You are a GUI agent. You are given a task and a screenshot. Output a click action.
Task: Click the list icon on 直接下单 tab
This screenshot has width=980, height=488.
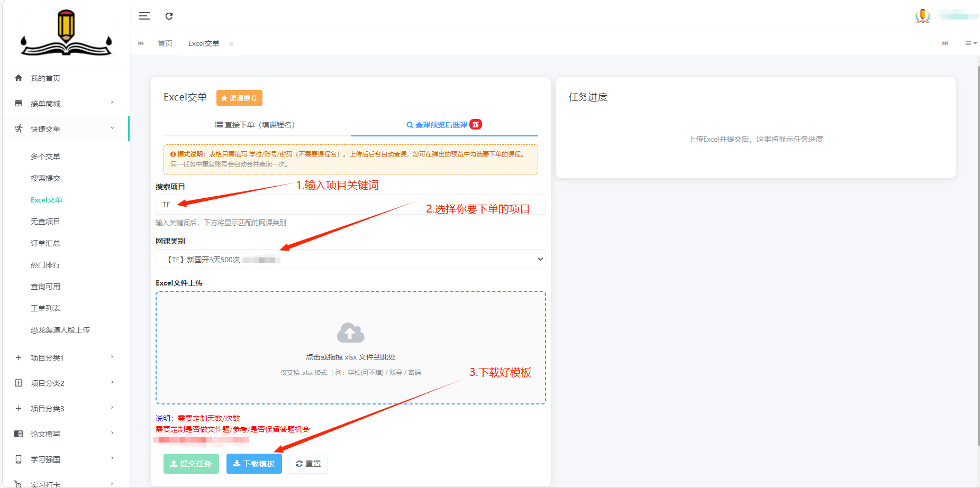click(219, 125)
